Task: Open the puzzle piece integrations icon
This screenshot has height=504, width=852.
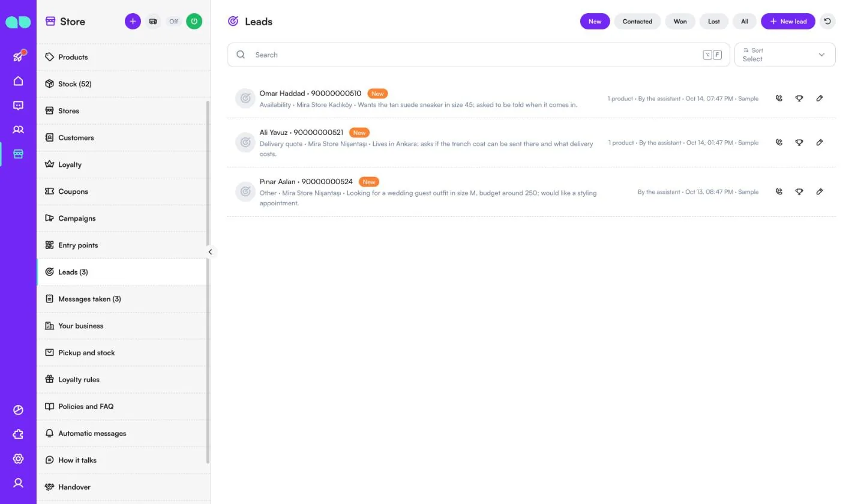Action: pos(18,434)
